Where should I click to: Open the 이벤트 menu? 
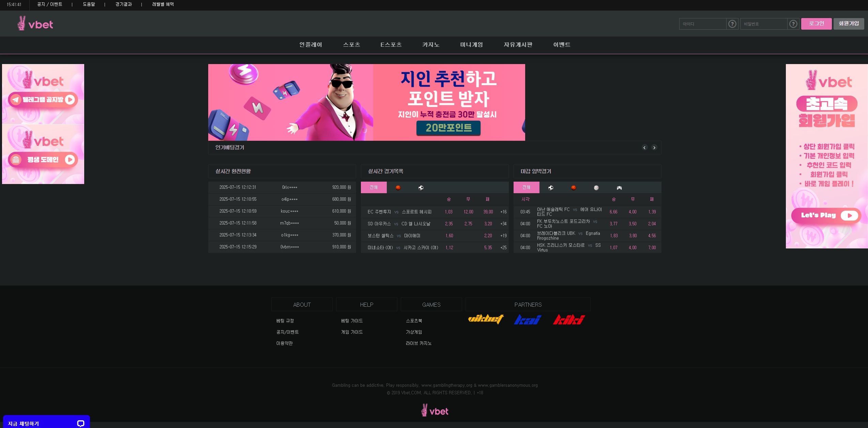[562, 45]
